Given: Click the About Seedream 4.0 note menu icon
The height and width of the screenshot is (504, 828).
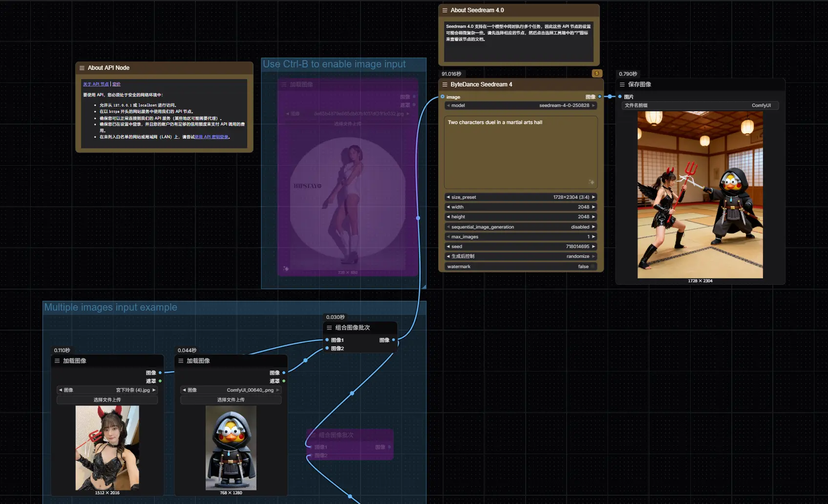Looking at the screenshot, I should [445, 10].
